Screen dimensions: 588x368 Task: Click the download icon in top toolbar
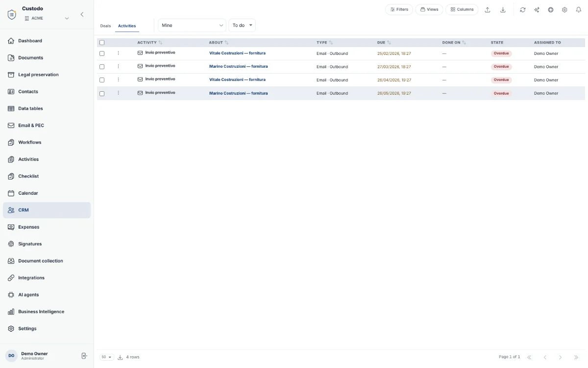[x=503, y=10]
